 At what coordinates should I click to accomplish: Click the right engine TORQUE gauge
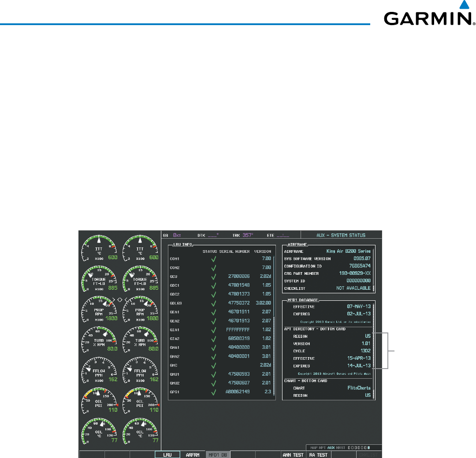[x=140, y=279]
